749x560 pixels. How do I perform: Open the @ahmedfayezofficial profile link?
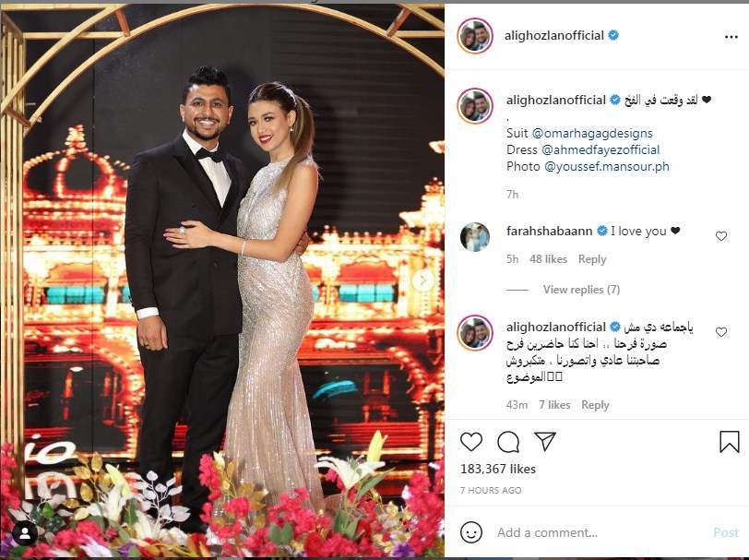pyautogui.click(x=600, y=150)
